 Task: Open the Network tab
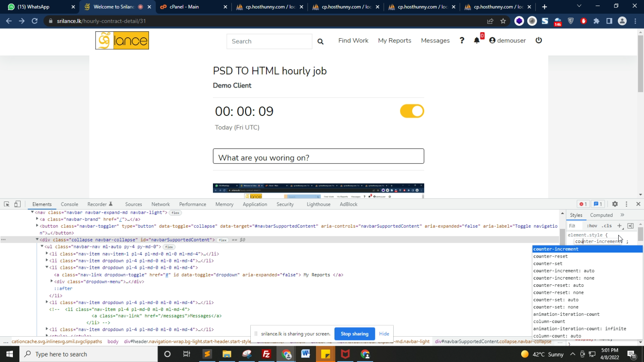coord(160,204)
